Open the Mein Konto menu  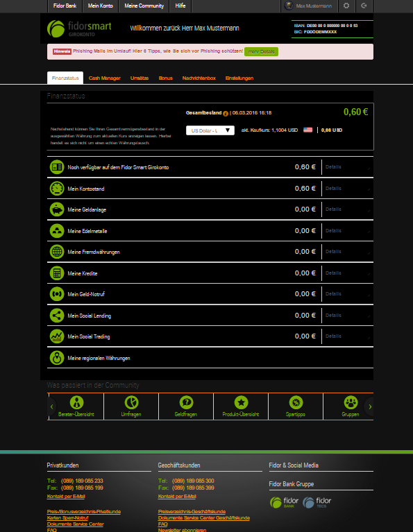coord(100,6)
